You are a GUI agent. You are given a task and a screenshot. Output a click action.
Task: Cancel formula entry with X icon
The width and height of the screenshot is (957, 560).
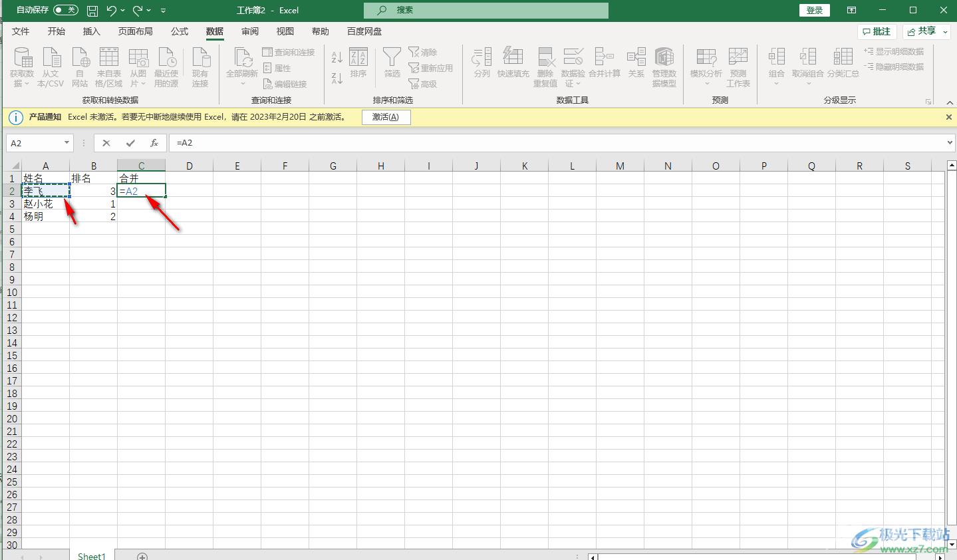(x=106, y=143)
